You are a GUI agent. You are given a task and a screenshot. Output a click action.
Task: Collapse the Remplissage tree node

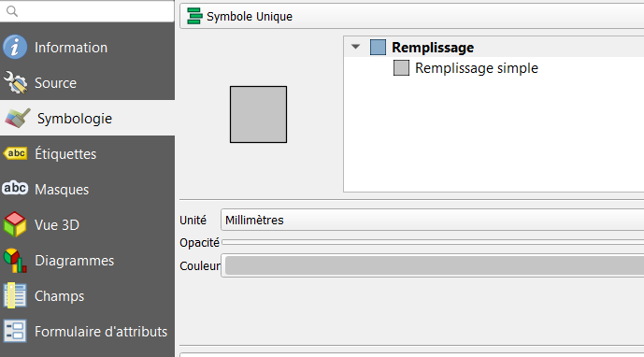click(356, 47)
